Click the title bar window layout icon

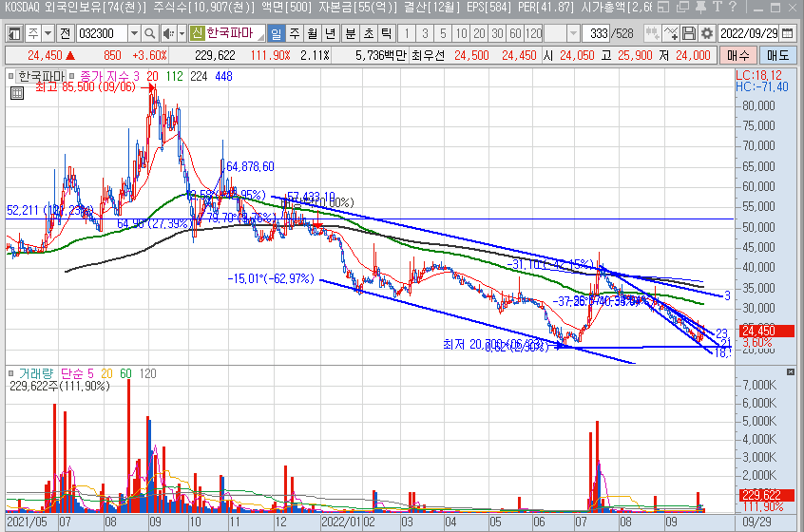coord(663,8)
